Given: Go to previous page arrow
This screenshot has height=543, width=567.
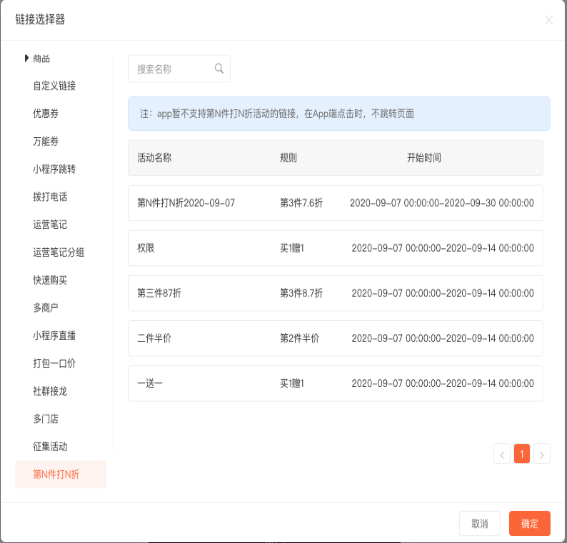Looking at the screenshot, I should [502, 454].
